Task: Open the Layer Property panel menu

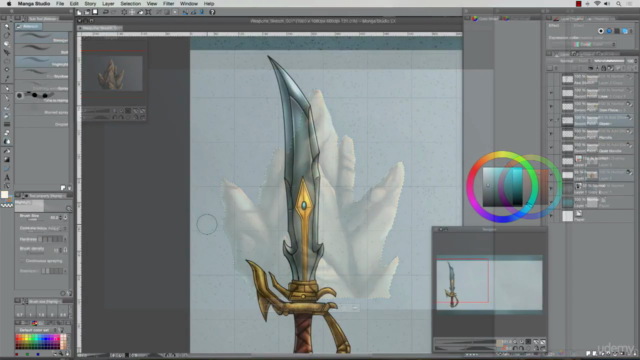Action: point(549,18)
